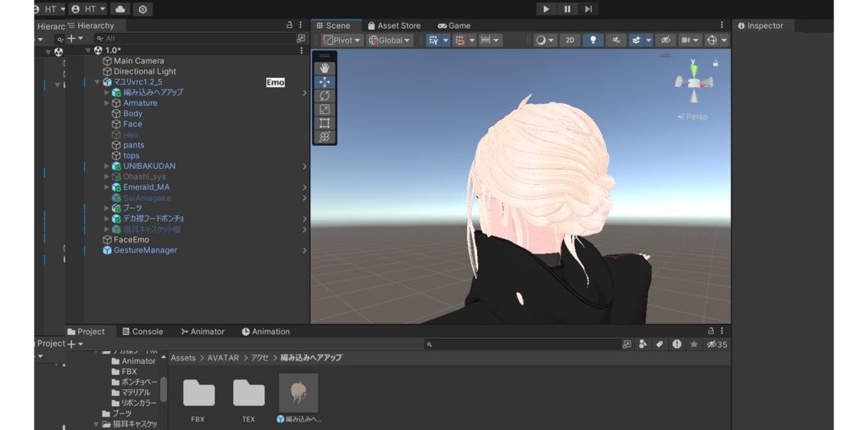Toggle the Hierarchy panel lock

pyautogui.click(x=290, y=25)
